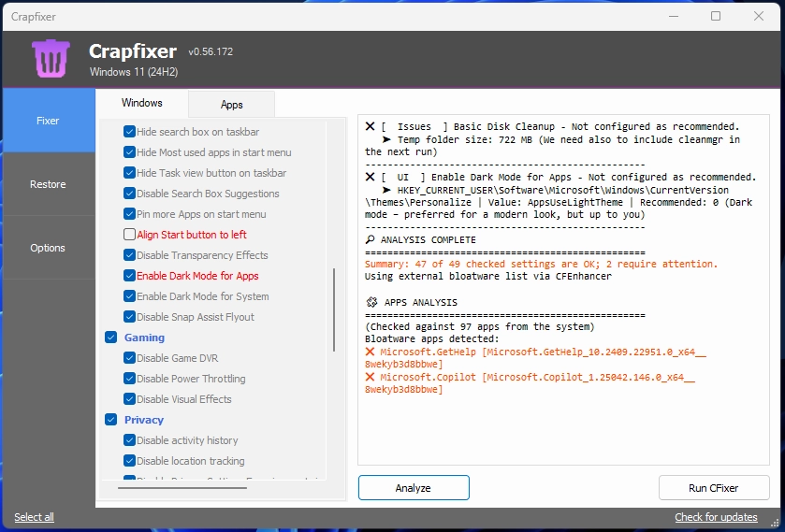Select the Gaming category label

point(144,338)
